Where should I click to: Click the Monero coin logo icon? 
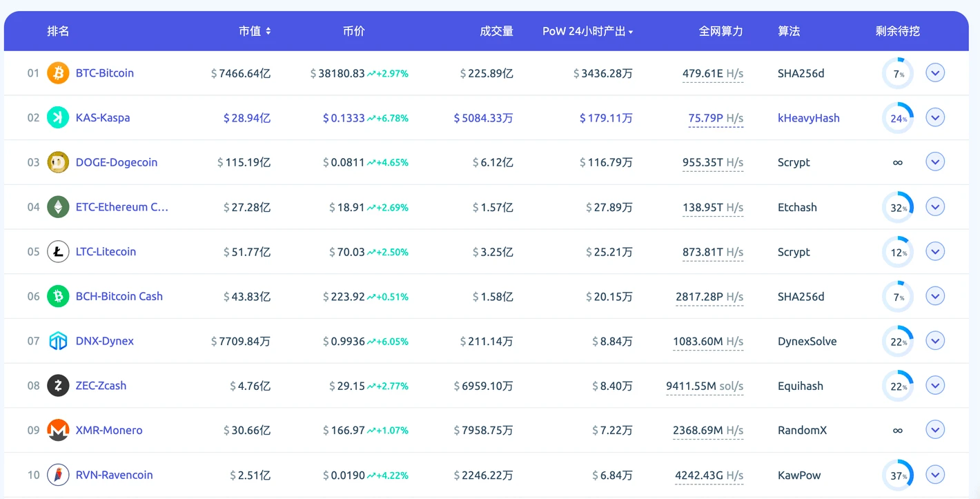tap(58, 429)
